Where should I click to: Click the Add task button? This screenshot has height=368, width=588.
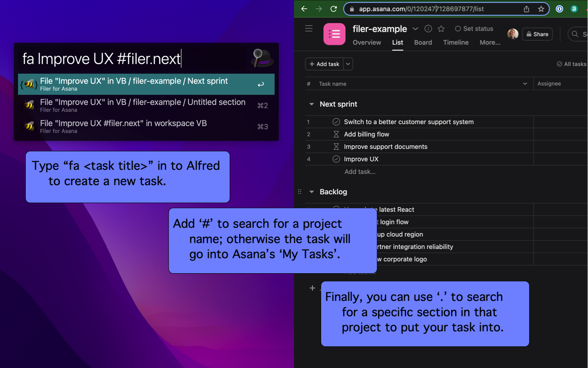point(324,64)
